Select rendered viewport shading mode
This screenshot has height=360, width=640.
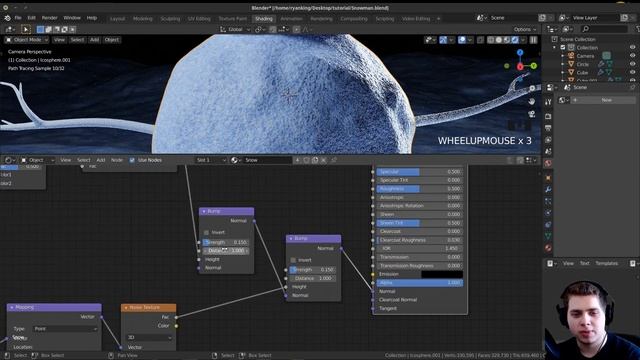point(515,40)
